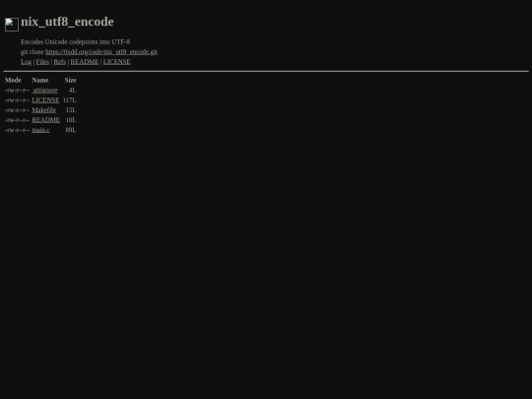Open the Refs navigation link

(60, 62)
